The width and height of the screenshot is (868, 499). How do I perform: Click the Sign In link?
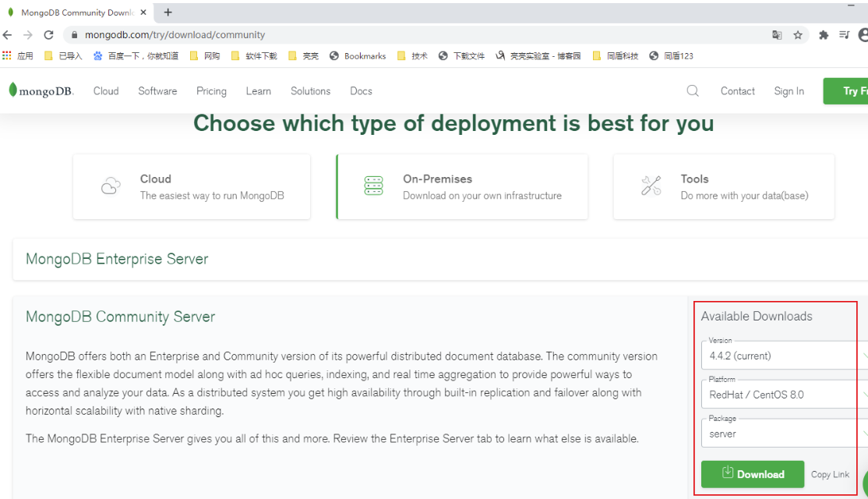point(789,90)
